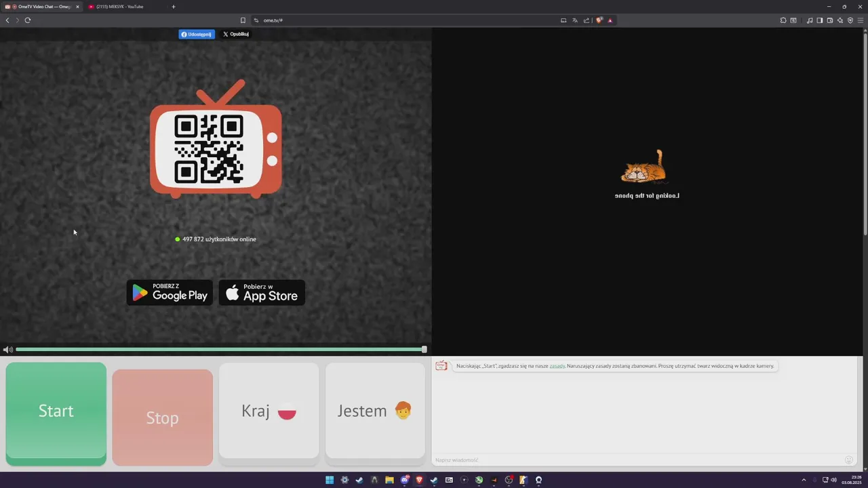868x488 pixels.
Task: Go back in browser history
Action: [7, 20]
